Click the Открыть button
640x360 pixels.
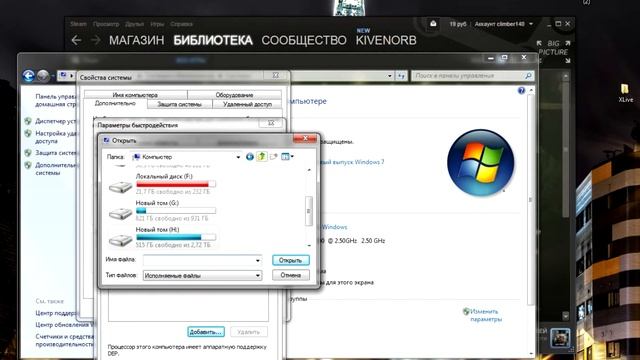click(x=291, y=260)
